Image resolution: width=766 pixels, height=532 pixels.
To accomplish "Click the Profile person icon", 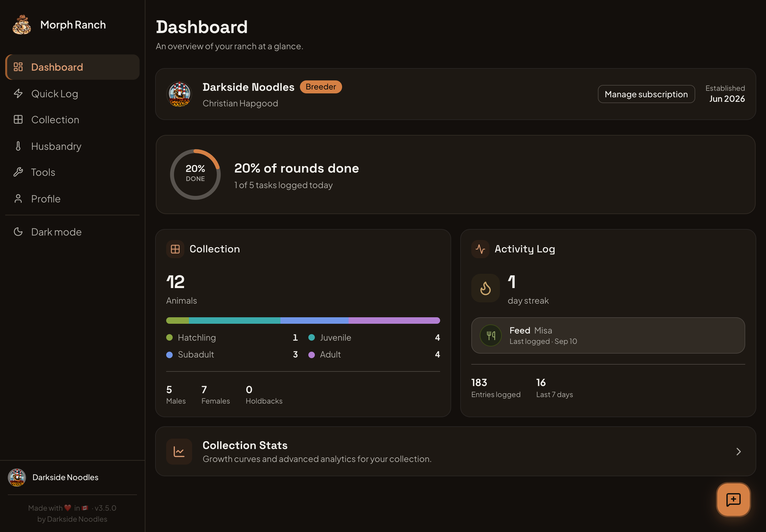I will pyautogui.click(x=18, y=198).
